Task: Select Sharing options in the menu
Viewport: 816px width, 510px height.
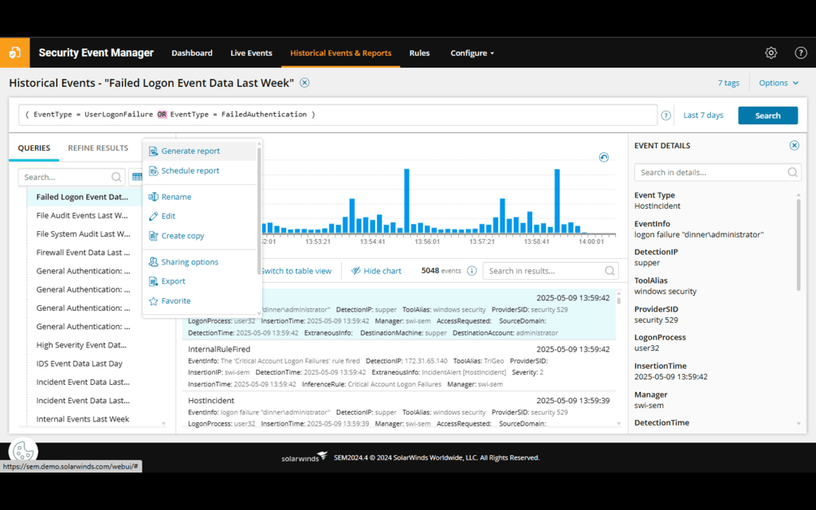Action: pos(190,262)
